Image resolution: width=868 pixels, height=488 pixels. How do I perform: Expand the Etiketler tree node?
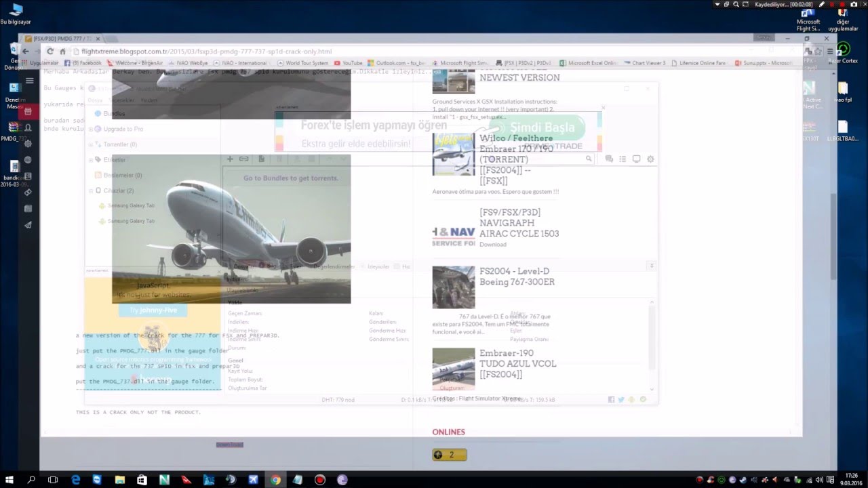pos(91,160)
